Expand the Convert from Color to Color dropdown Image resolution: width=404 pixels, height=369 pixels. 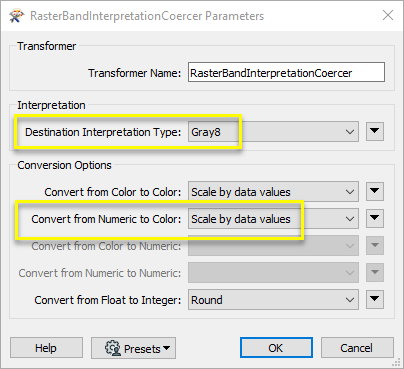tap(273, 192)
